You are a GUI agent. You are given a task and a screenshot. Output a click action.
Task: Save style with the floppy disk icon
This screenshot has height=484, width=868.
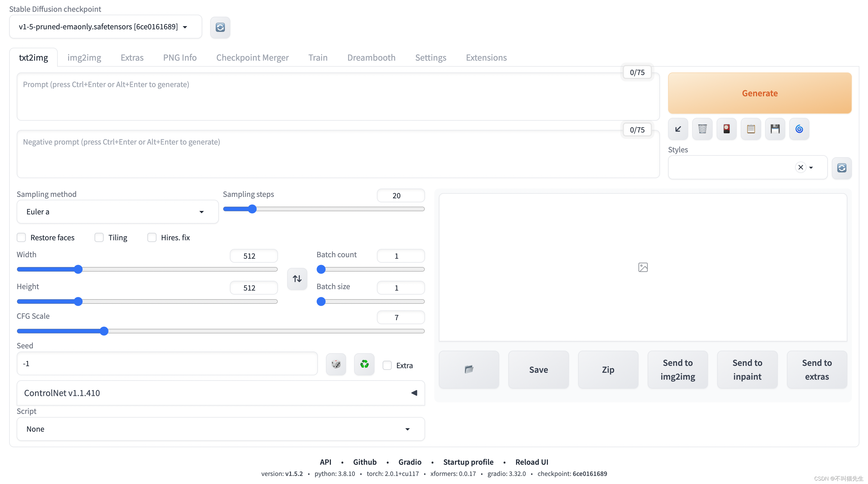[x=775, y=129]
